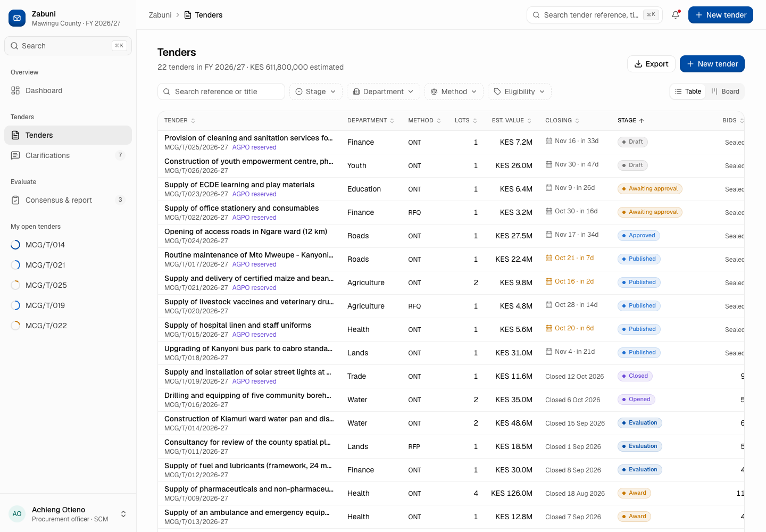Sort by the Closing column header
The height and width of the screenshot is (532, 766).
coord(562,121)
